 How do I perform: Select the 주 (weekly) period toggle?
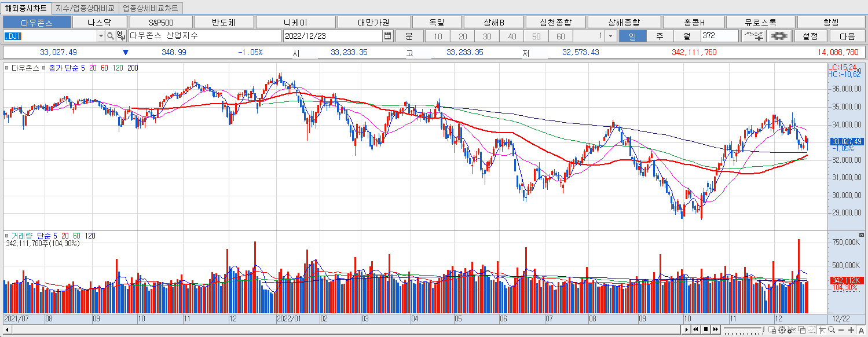pos(660,36)
